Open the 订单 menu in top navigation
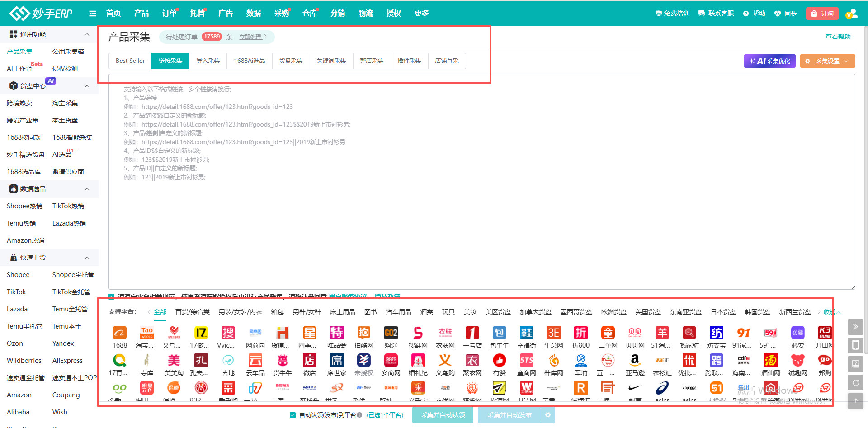This screenshot has height=428, width=868. tap(169, 14)
